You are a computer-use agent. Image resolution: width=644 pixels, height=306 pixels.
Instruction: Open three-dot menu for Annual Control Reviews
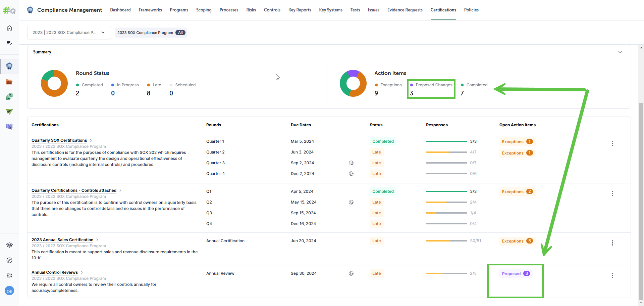point(612,275)
